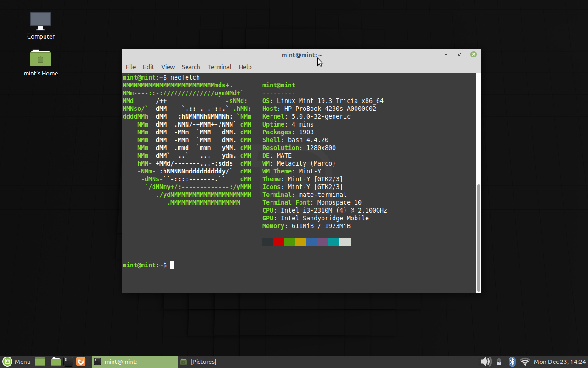Click the Show Desktop icon next to Menu
588x368 pixels.
point(40,362)
